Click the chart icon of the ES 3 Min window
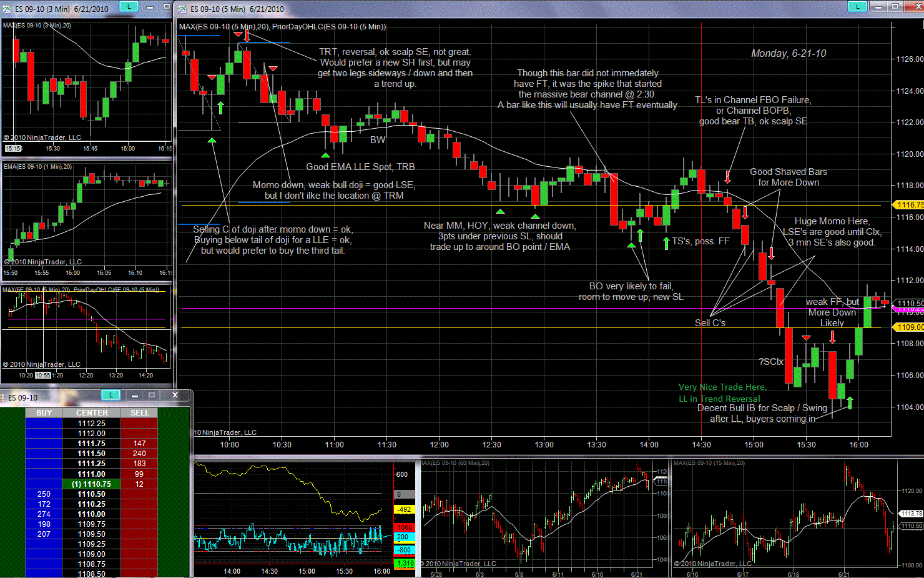The width and height of the screenshot is (924, 578). 7,9
